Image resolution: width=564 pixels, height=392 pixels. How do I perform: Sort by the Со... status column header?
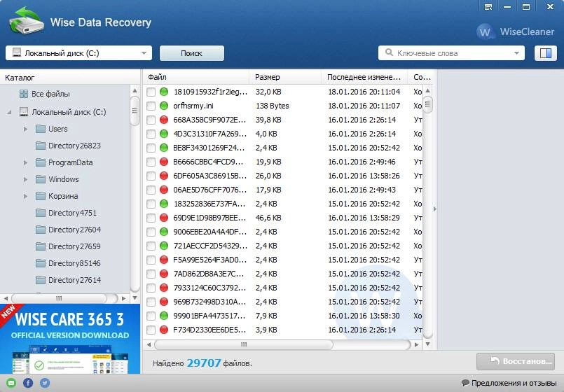pos(422,77)
